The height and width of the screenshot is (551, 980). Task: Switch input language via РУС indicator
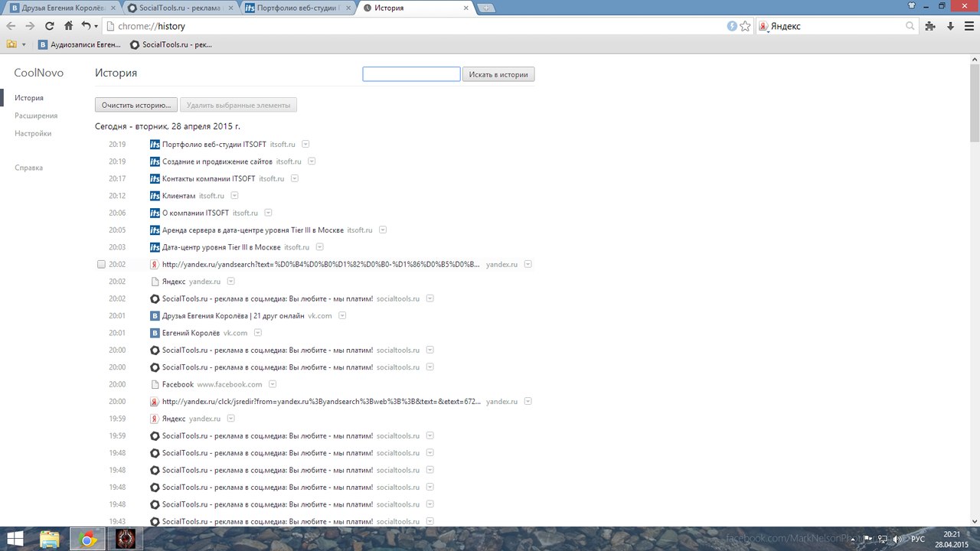pyautogui.click(x=918, y=539)
